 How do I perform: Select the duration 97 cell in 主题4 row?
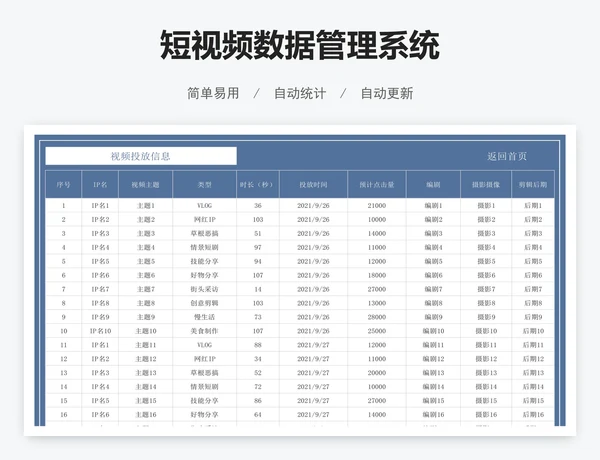tap(258, 248)
